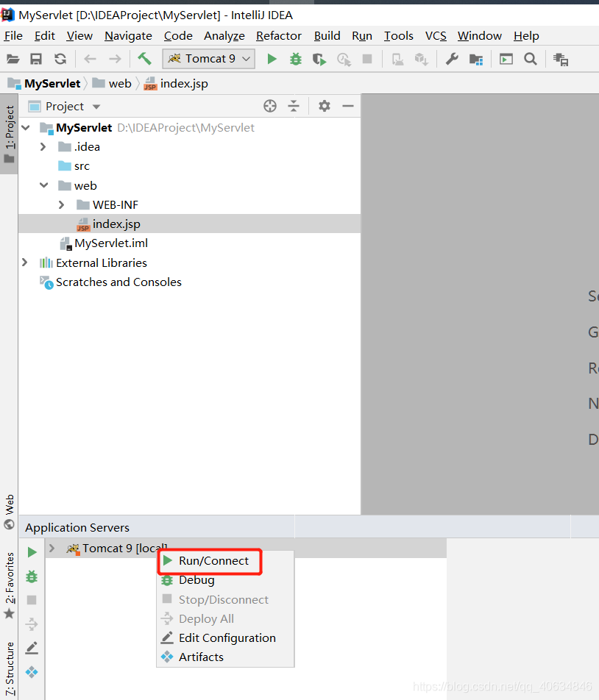The image size is (599, 700).
Task: Toggle the 1: Project side tab
Action: (9, 134)
